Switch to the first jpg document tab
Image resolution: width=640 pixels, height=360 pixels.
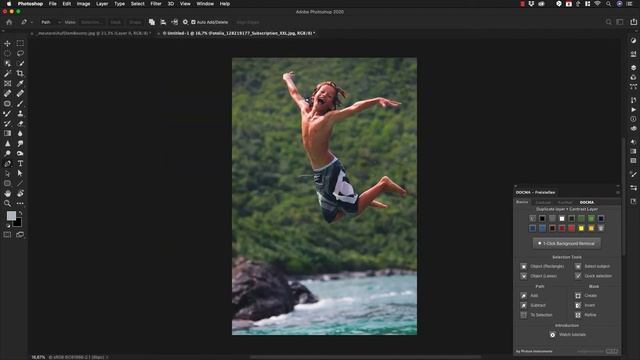coord(93,33)
